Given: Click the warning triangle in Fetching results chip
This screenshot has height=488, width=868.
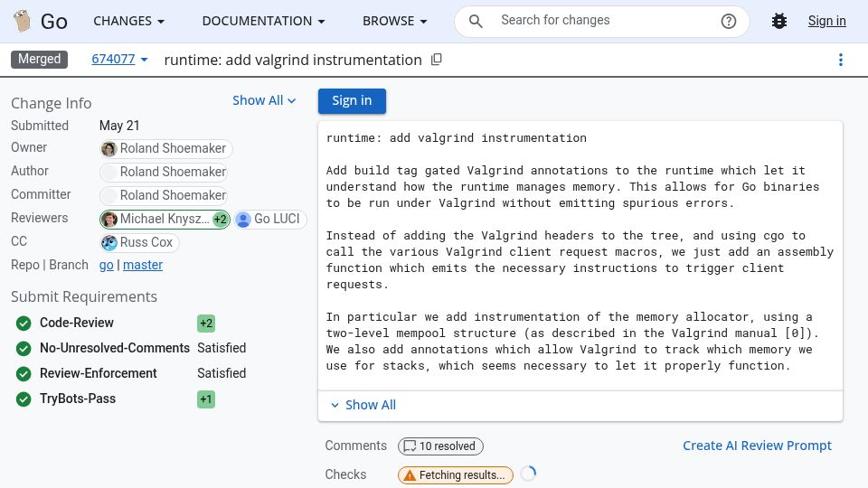Looking at the screenshot, I should click(410, 475).
